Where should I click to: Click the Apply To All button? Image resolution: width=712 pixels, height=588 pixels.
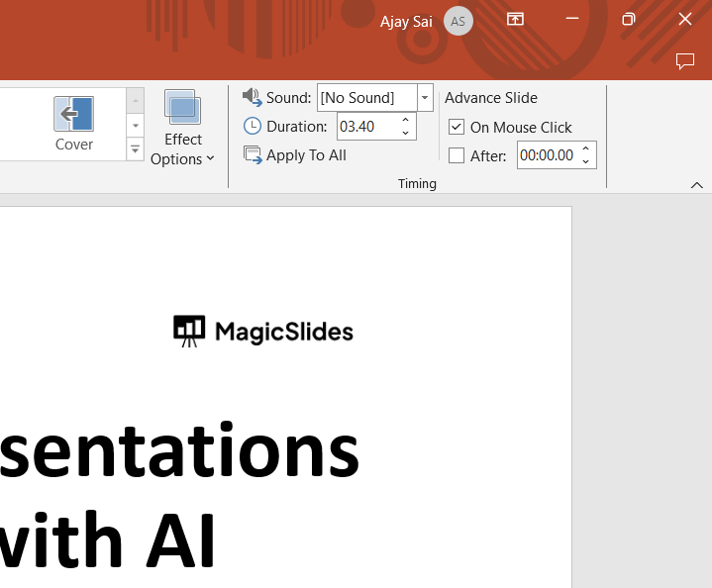(295, 155)
